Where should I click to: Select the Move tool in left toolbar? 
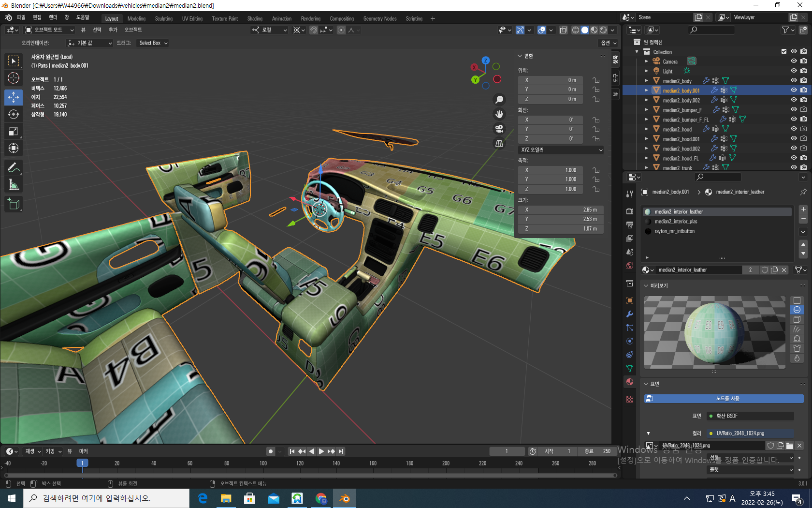(x=14, y=97)
